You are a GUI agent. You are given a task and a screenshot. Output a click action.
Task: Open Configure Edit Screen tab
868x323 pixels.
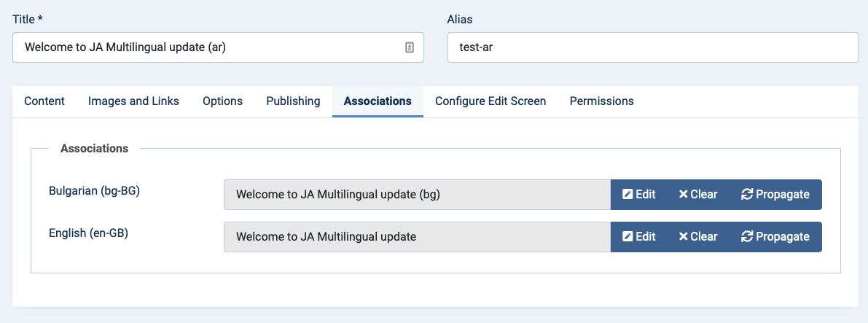click(490, 101)
